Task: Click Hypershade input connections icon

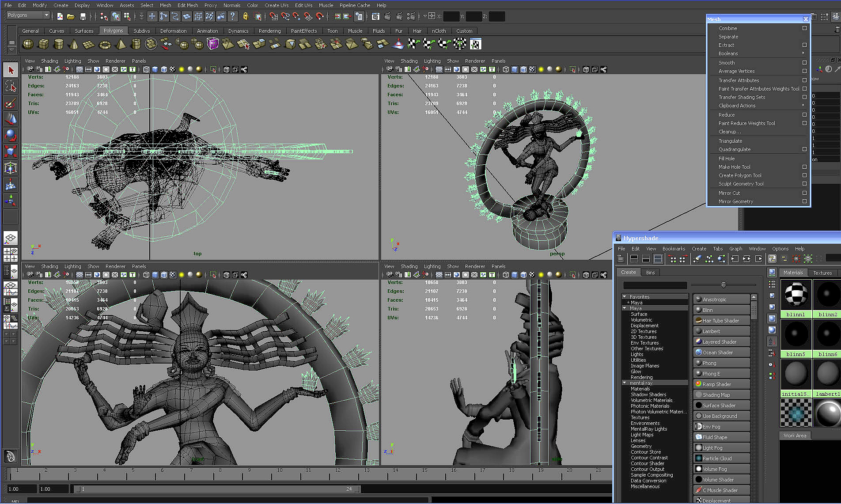Action: tap(735, 259)
